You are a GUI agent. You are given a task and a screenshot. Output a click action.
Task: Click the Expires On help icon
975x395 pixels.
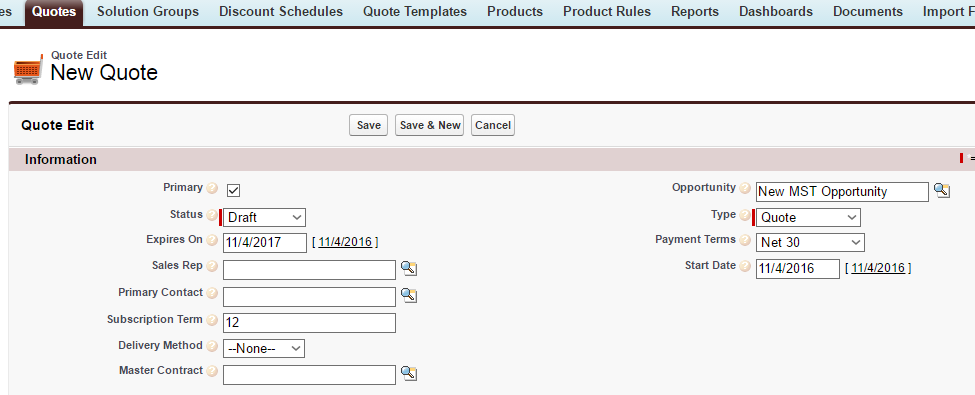click(x=212, y=241)
